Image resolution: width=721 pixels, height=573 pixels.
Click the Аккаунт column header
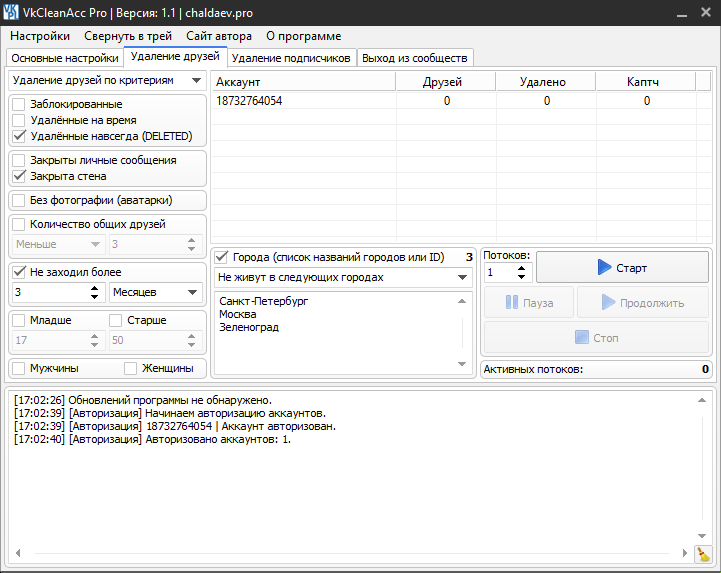303,82
